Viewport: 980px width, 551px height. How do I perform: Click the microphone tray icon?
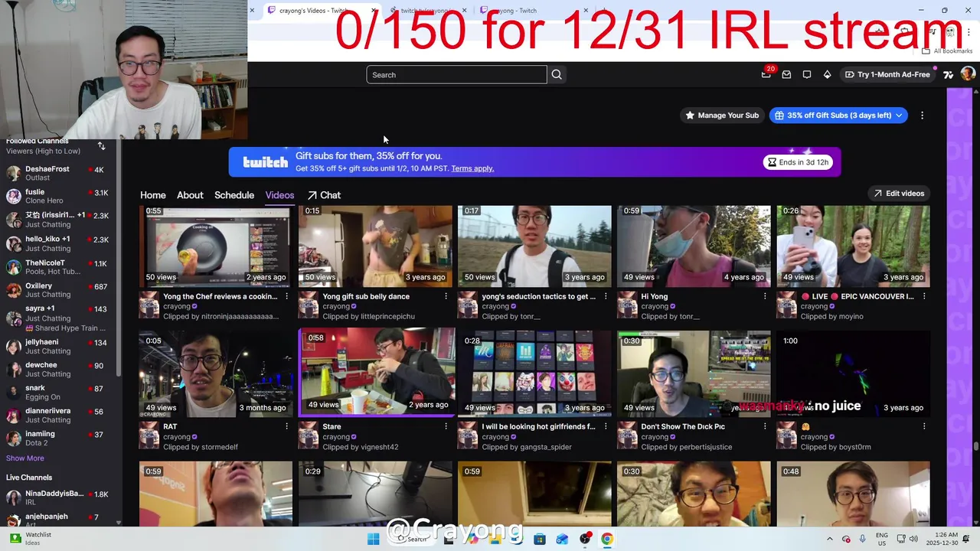click(863, 539)
